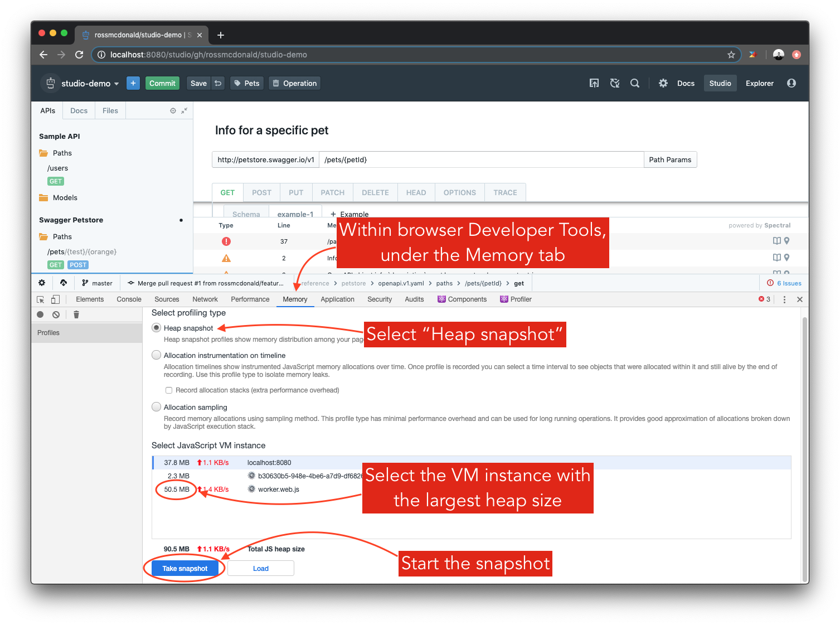The width and height of the screenshot is (840, 625).
Task: Click the green Commit button
Action: tap(162, 83)
